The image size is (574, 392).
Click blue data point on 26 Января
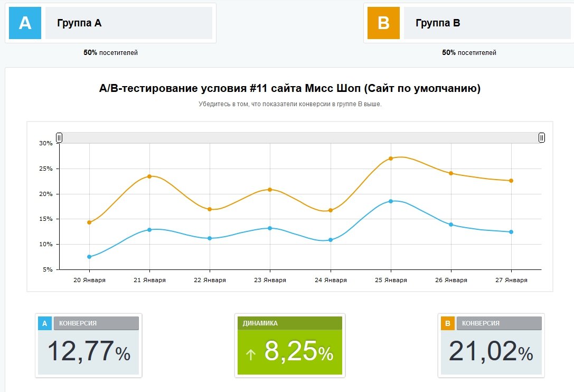click(x=451, y=225)
